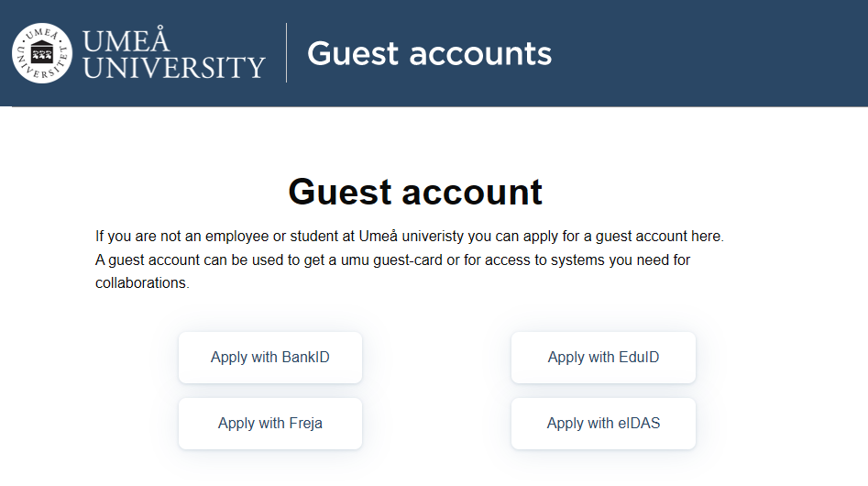Click the word "Guest" in the header title
Screen dimensions: 868x486
click(353, 54)
